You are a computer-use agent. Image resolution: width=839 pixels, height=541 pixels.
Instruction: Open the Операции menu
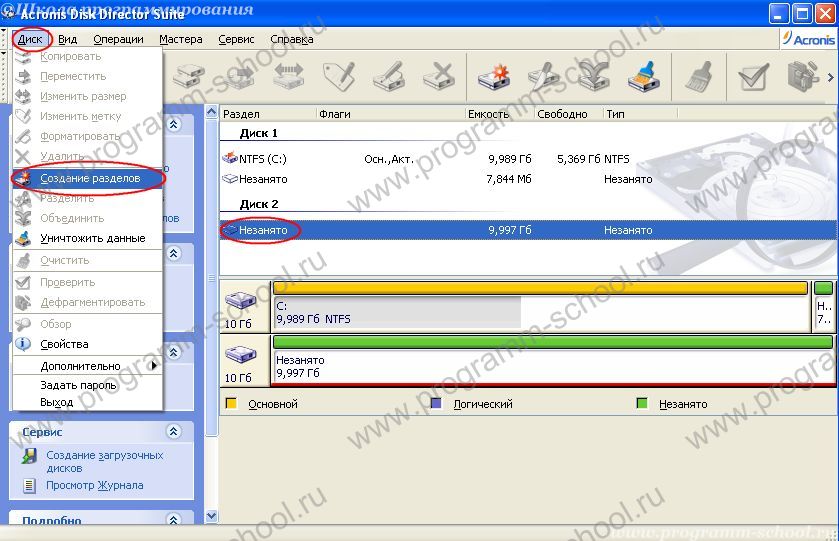(118, 39)
